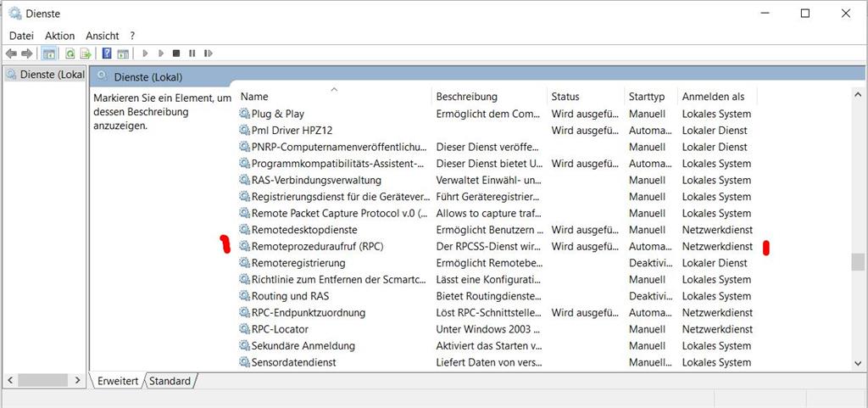Click the gear icon of Pml Driver HPZ12
868x408 pixels.
(x=244, y=130)
